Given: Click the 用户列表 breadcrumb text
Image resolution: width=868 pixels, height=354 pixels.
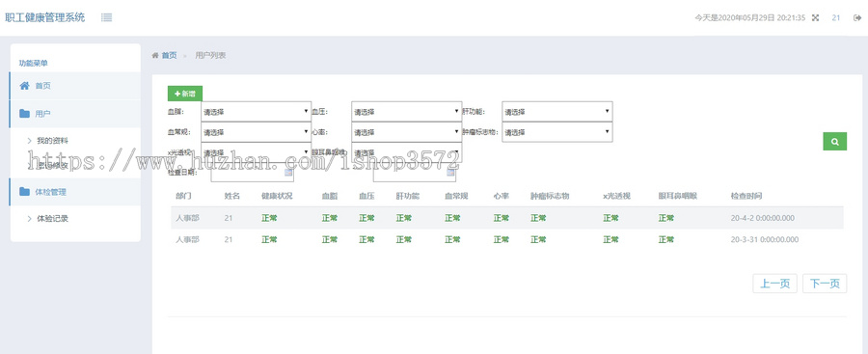Looking at the screenshot, I should (x=210, y=55).
